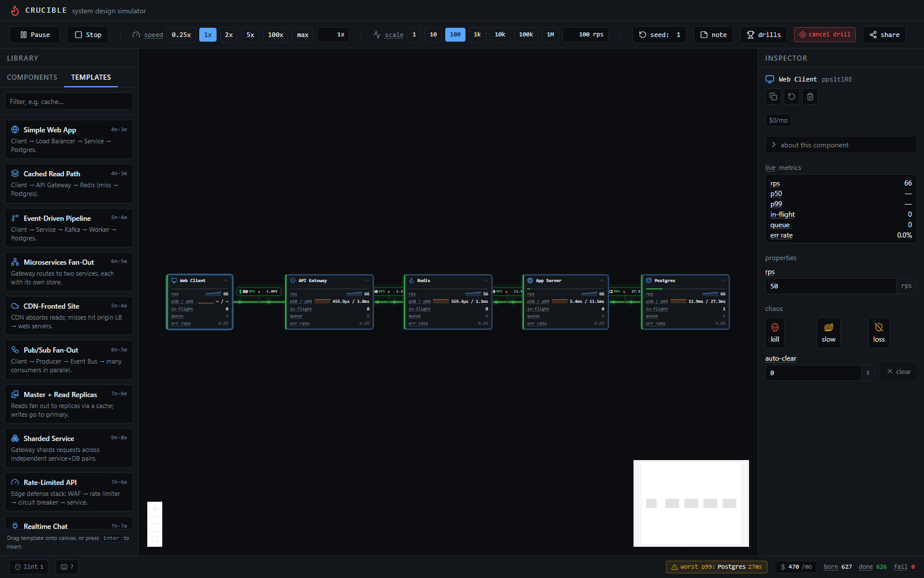The height and width of the screenshot is (578, 924).
Task: Select the Simple Web App template
Action: coord(69,139)
